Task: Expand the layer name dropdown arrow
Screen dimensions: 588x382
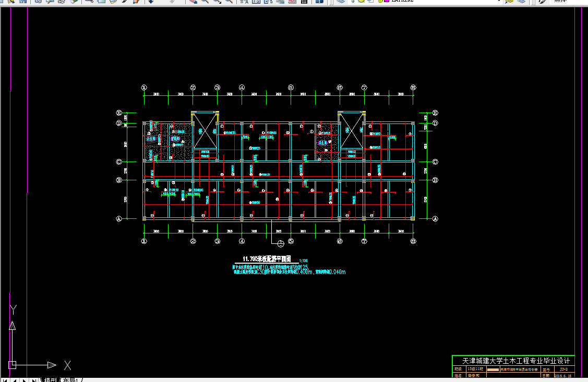Action: coord(499,1)
